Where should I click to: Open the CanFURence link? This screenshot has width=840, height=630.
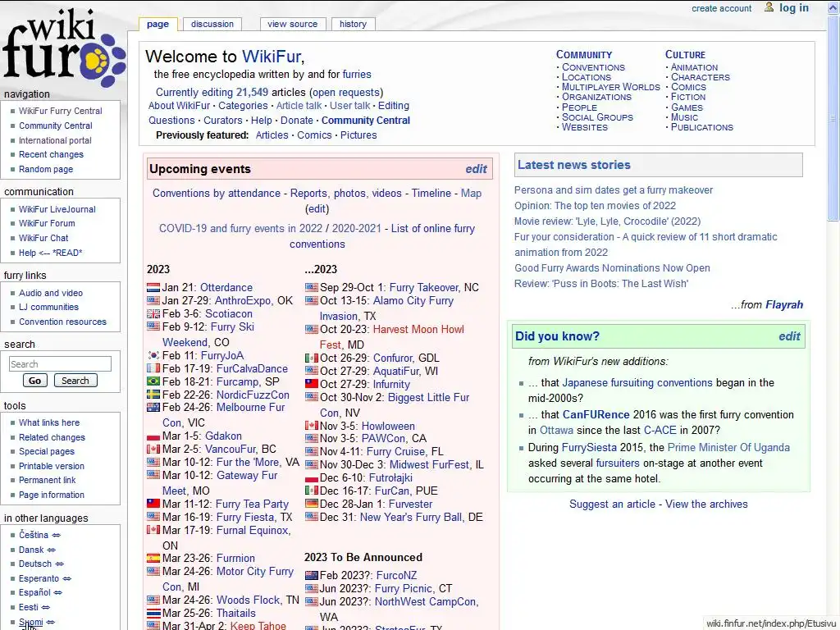tap(596, 414)
